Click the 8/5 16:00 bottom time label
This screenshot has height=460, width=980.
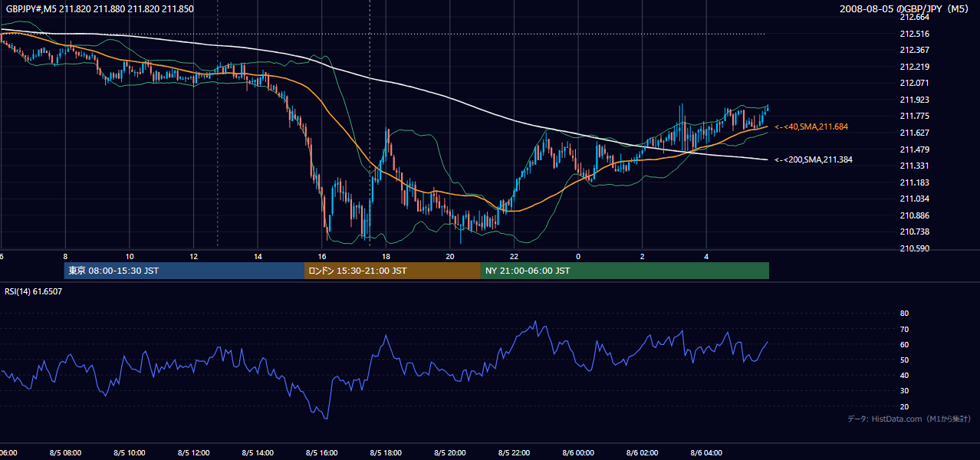click(322, 452)
